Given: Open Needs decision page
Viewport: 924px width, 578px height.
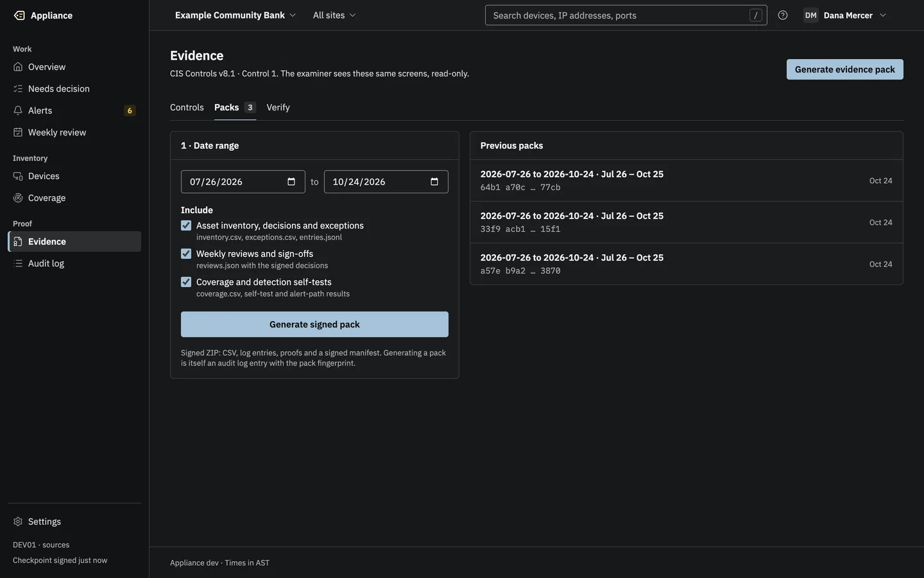Looking at the screenshot, I should [x=74, y=89].
